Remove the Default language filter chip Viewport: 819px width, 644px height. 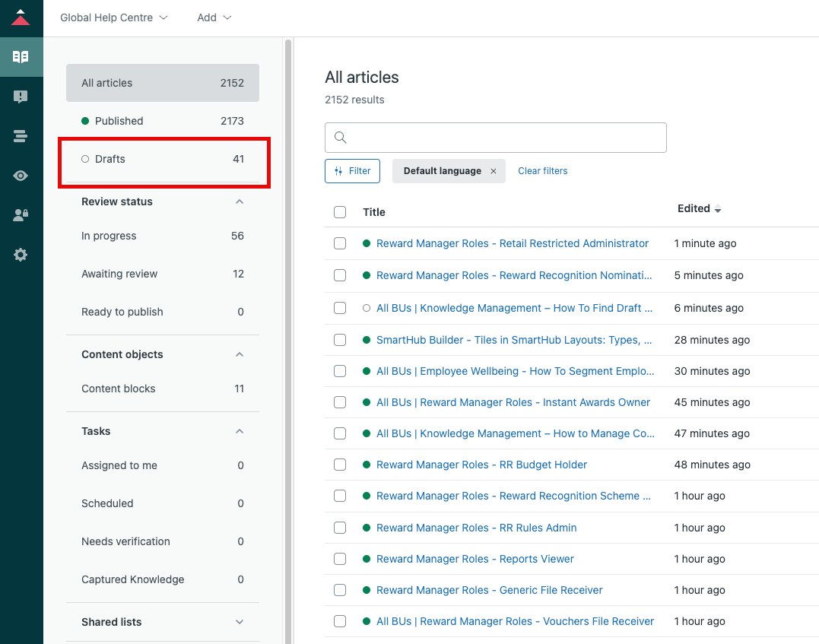[x=493, y=171]
